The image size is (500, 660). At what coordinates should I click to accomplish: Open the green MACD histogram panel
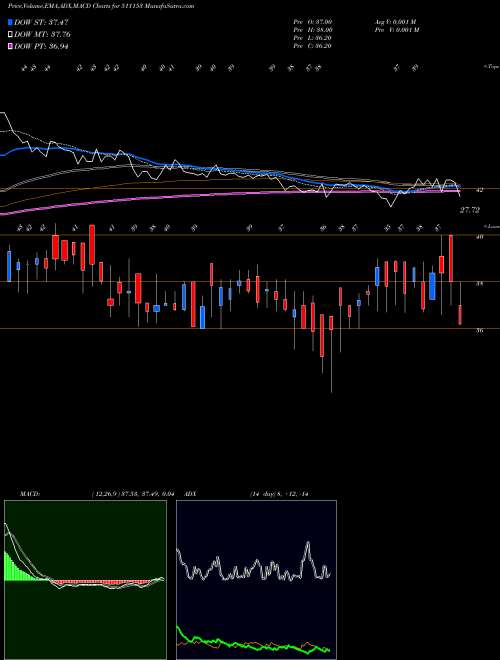[x=85, y=580]
